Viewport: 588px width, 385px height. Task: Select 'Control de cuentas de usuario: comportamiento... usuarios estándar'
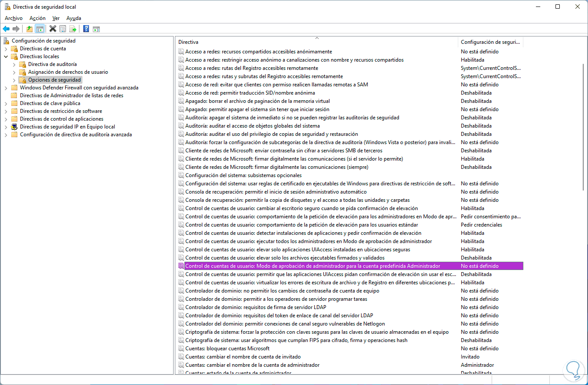click(301, 225)
